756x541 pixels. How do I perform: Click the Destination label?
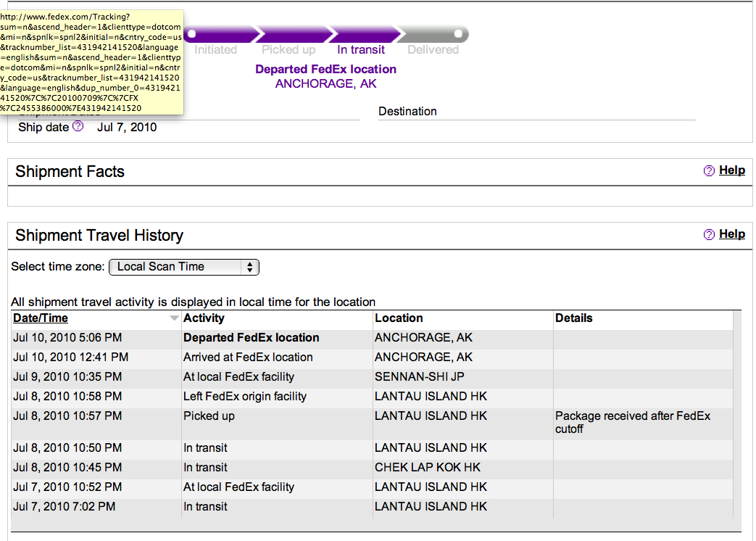(x=407, y=112)
